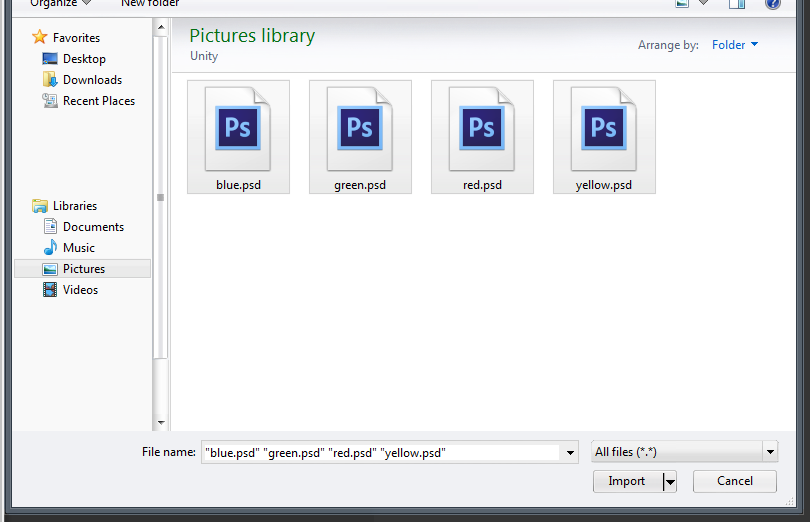
Task: Click the Import button
Action: 627,481
